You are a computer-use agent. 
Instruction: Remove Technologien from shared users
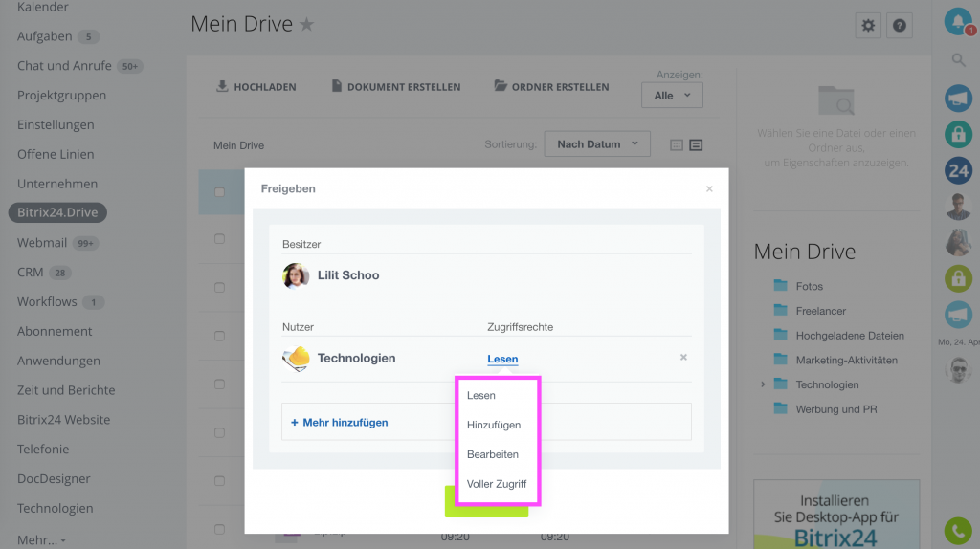click(683, 358)
